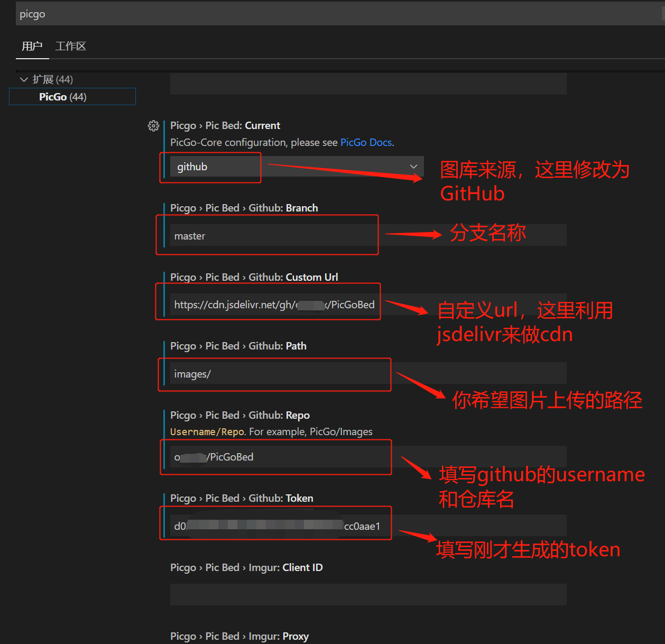This screenshot has width=665, height=644.
Task: Click the Picgo Pic Bed Current setting title
Action: pos(225,125)
